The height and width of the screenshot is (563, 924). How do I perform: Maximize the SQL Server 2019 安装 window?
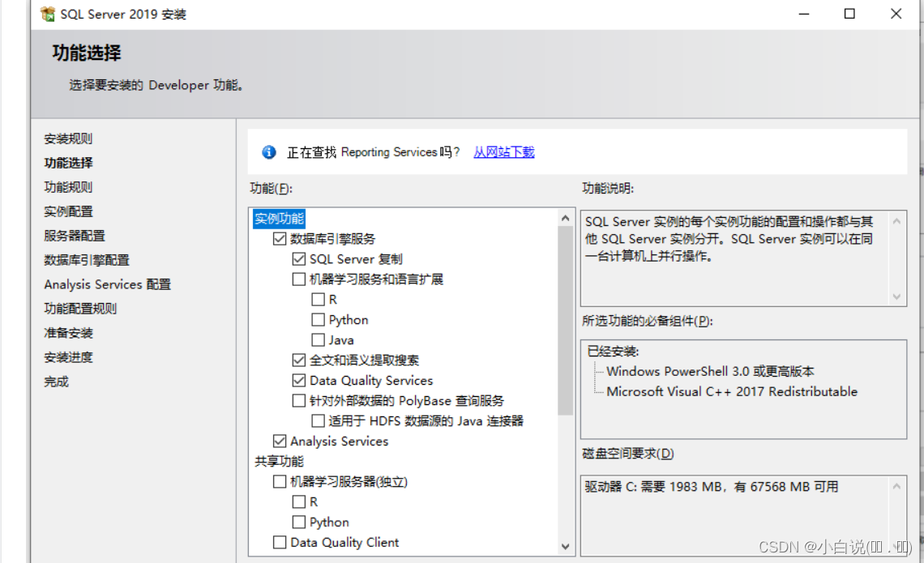pos(849,14)
